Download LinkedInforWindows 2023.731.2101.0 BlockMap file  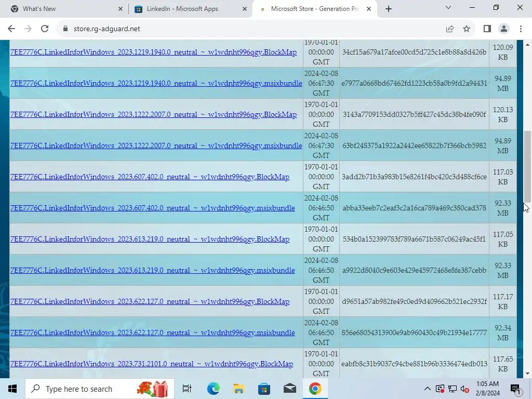click(x=152, y=364)
